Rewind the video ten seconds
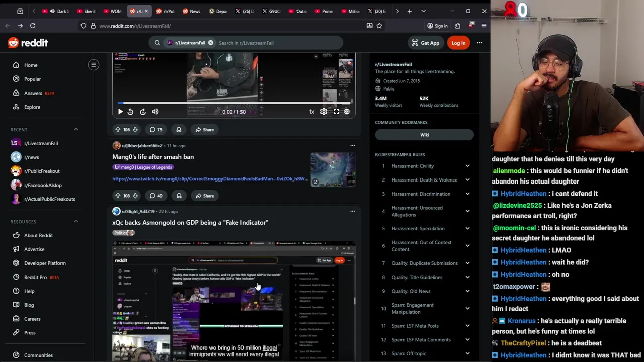The width and height of the screenshot is (644, 362). pos(130,112)
